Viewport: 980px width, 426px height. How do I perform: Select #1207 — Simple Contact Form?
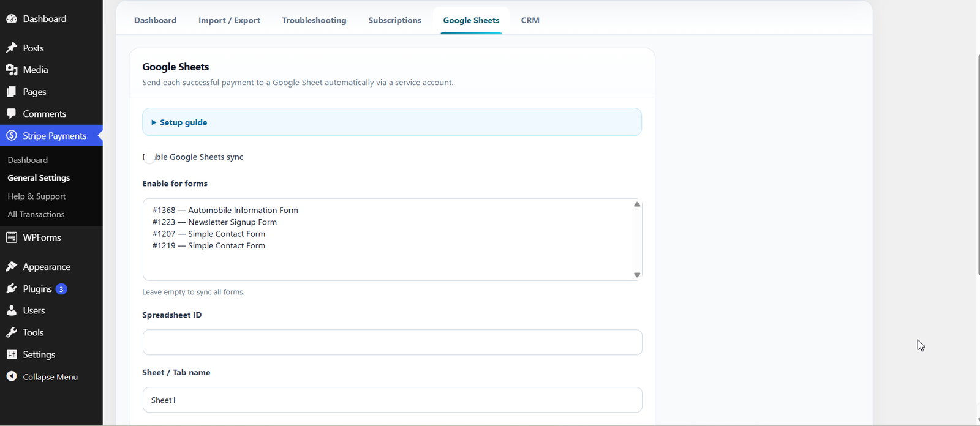pos(209,234)
